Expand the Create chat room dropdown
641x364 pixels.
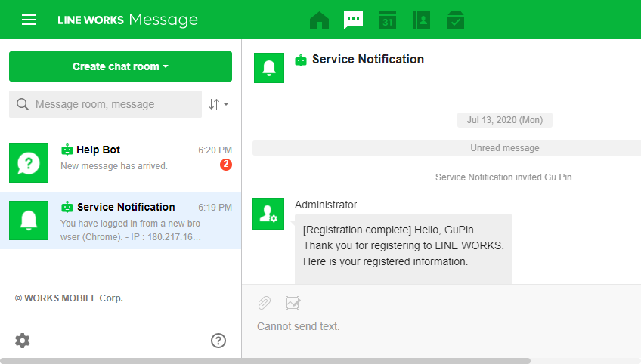(120, 66)
